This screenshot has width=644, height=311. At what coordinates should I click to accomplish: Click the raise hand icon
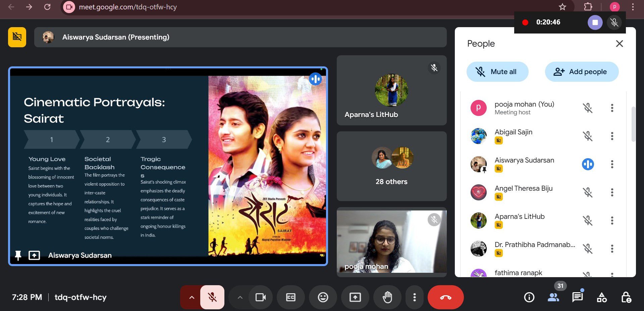[x=387, y=297]
